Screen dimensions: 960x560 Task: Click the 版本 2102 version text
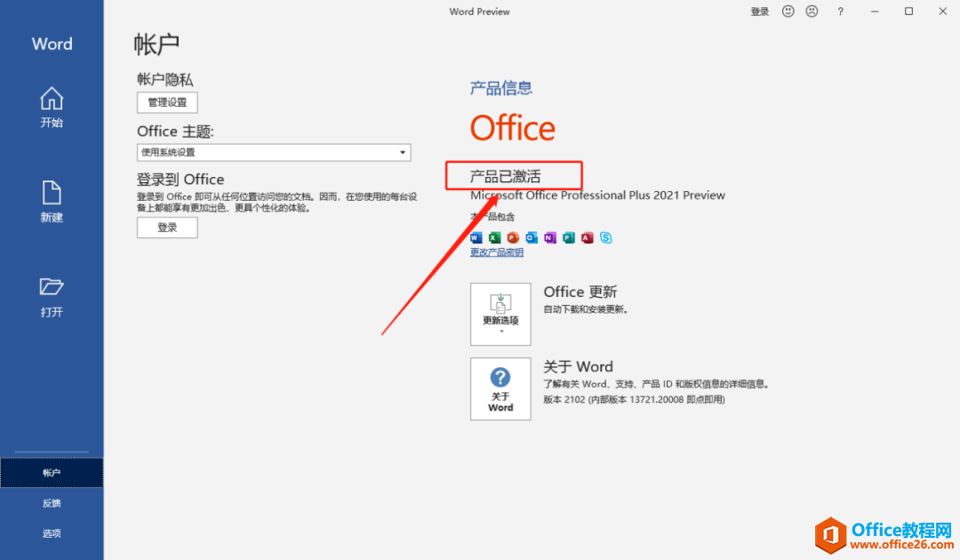coord(635,400)
